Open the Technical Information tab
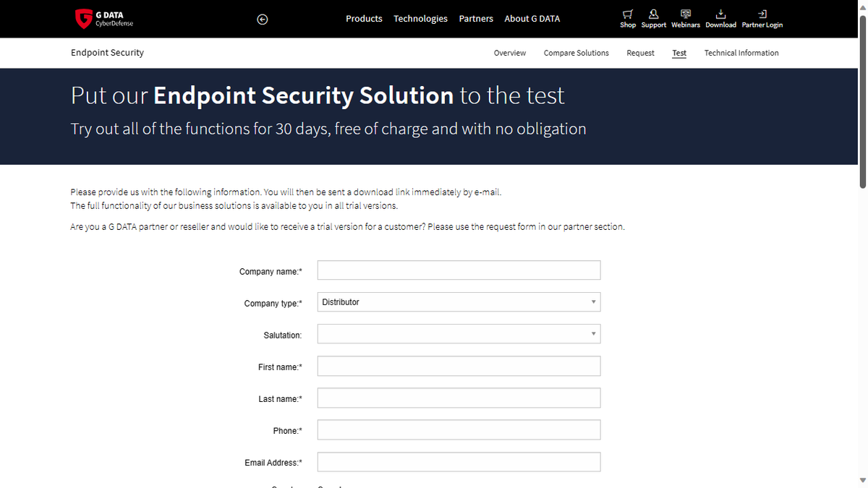The height and width of the screenshot is (488, 868). [741, 52]
